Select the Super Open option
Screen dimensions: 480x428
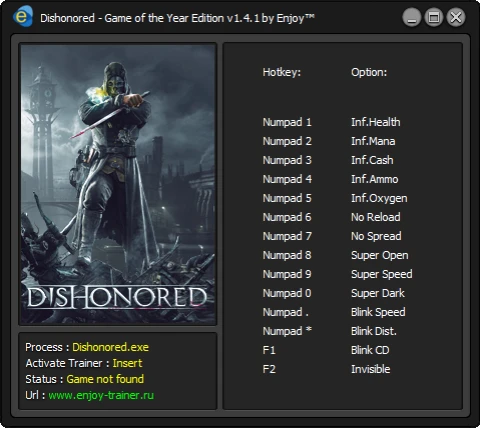coord(380,255)
